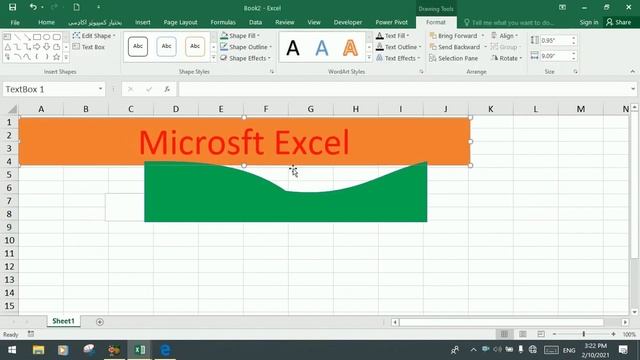The image size is (640, 360).
Task: Click the Save icon in quick access toolbar
Action: click(12, 7)
